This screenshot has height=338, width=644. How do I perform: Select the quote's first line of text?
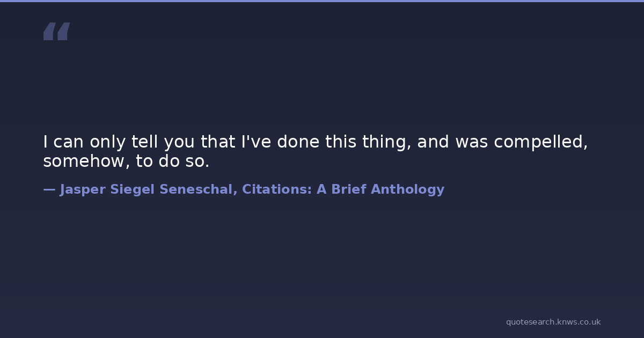click(315, 142)
